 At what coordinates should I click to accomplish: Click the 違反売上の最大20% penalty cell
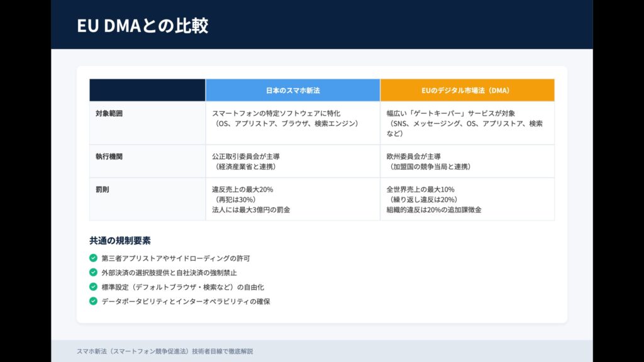[292, 199]
